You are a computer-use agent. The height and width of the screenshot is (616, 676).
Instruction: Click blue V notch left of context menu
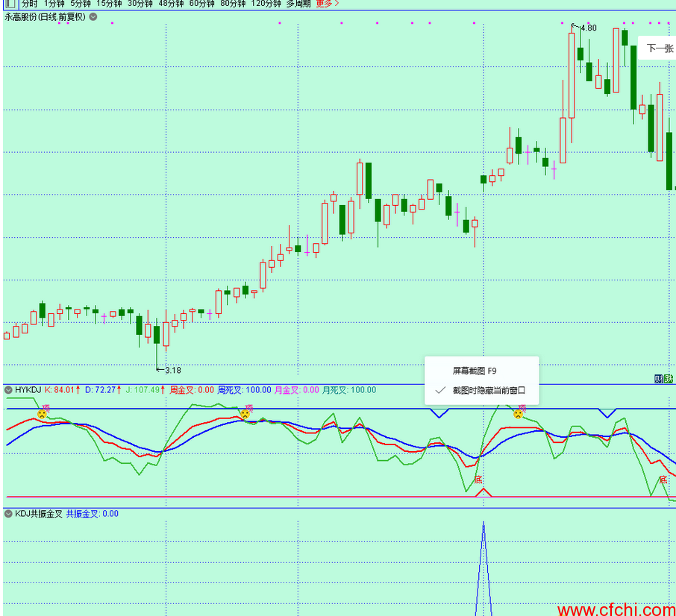click(x=439, y=412)
